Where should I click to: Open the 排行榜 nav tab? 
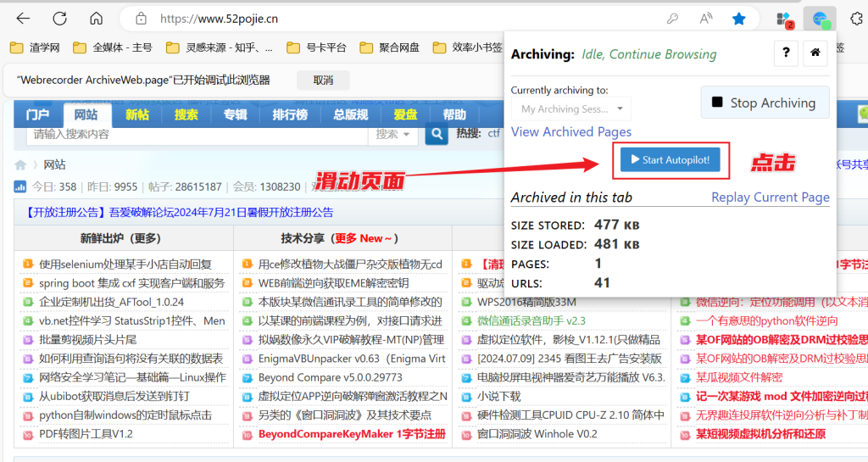[289, 114]
